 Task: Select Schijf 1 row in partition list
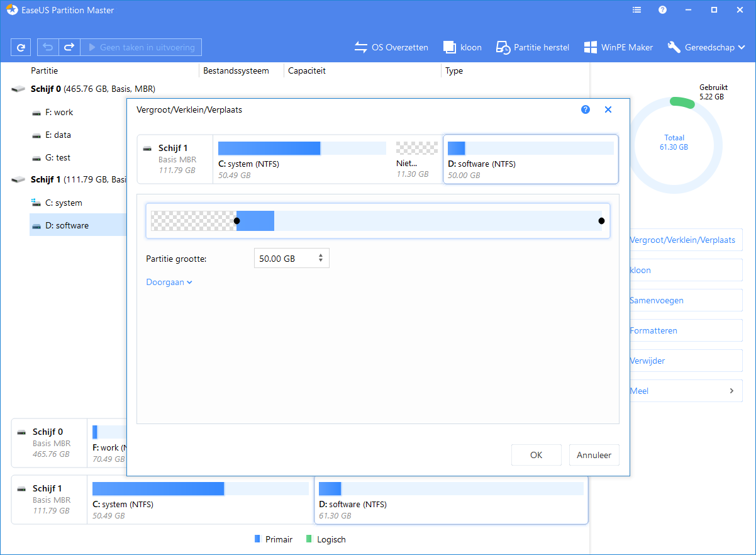pos(69,180)
